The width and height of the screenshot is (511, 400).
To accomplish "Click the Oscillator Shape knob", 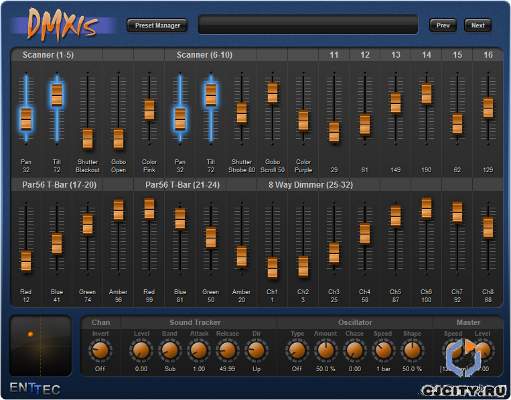I will [x=412, y=350].
